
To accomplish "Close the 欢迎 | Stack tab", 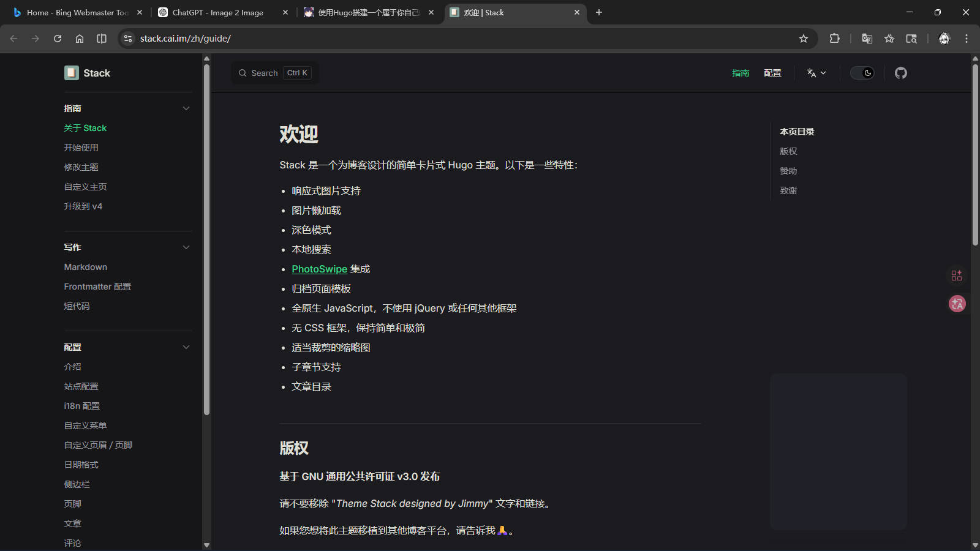I will pyautogui.click(x=576, y=12).
